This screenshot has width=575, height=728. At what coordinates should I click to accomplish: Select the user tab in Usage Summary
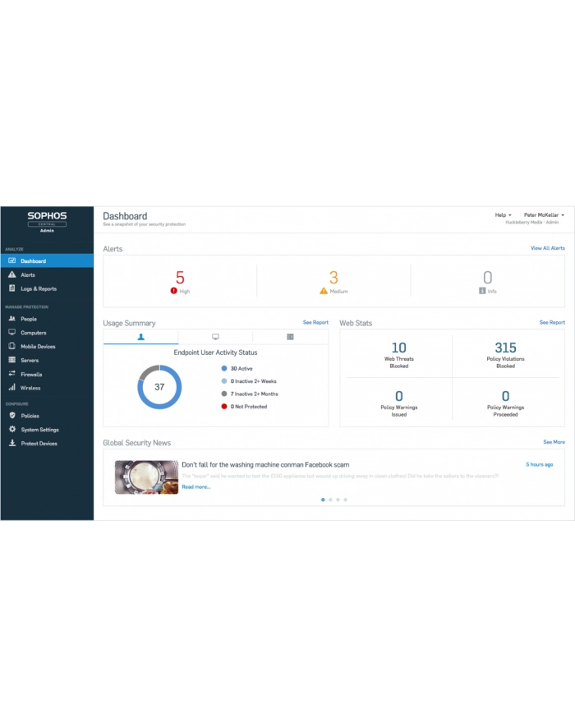click(x=141, y=337)
